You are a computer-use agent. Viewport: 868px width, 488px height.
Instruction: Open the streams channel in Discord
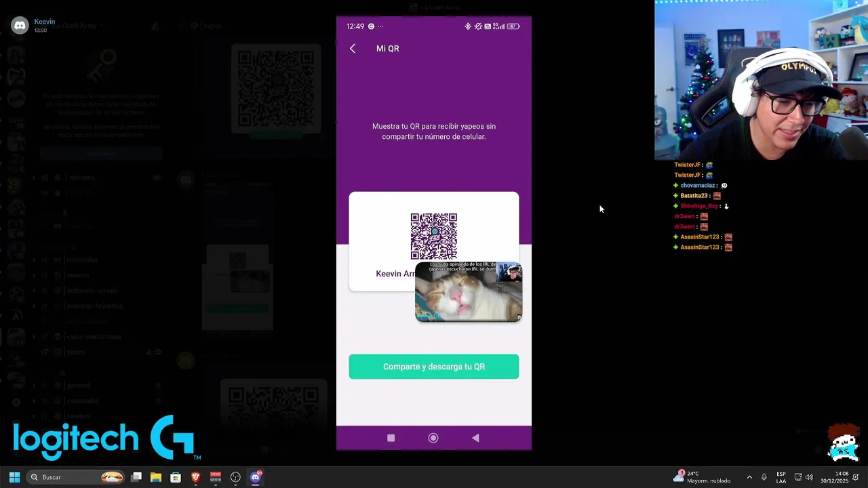(x=81, y=178)
